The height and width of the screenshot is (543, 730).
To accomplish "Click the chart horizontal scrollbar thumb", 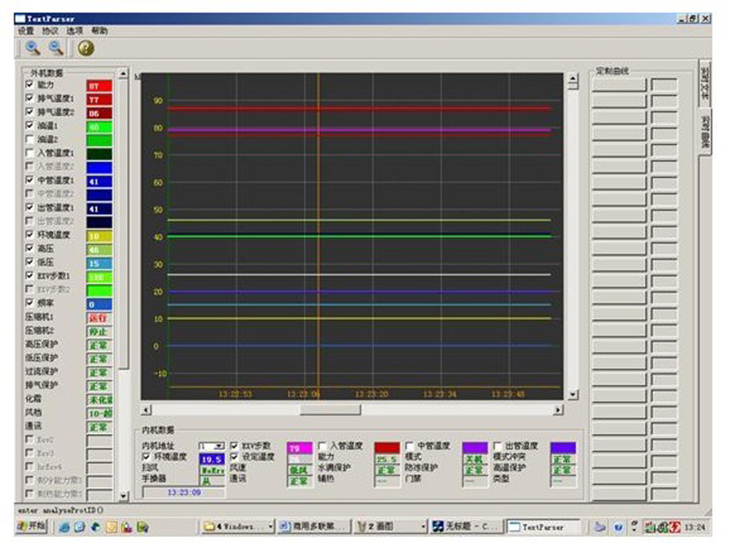I will (330, 409).
